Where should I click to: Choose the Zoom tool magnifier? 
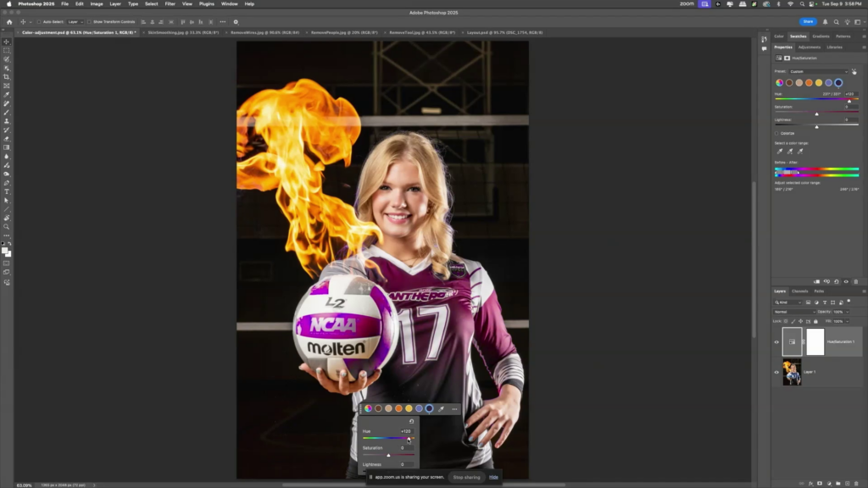click(x=7, y=227)
